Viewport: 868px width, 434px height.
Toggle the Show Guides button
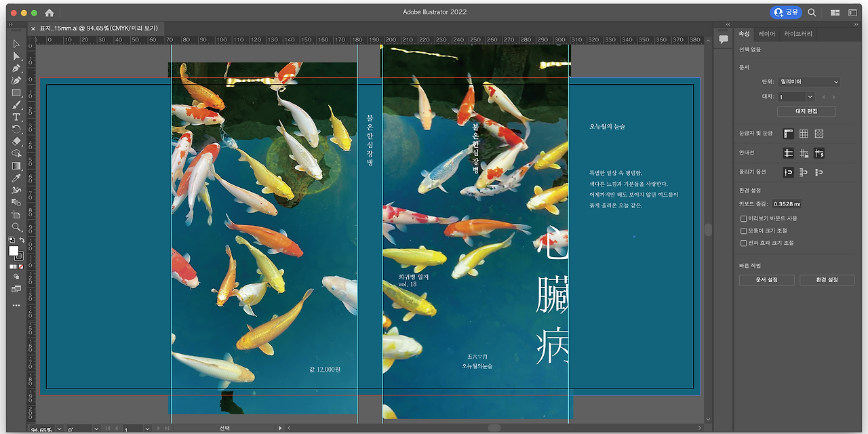pos(789,153)
